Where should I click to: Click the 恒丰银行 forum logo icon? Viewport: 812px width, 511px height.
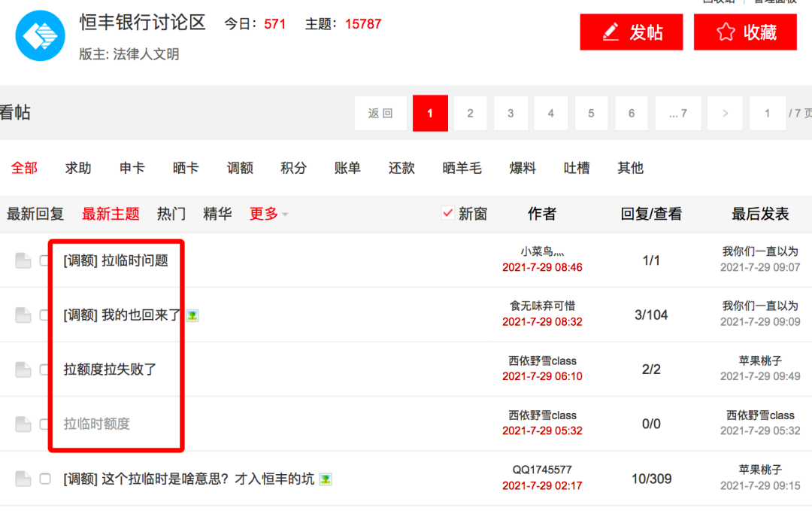tap(41, 35)
